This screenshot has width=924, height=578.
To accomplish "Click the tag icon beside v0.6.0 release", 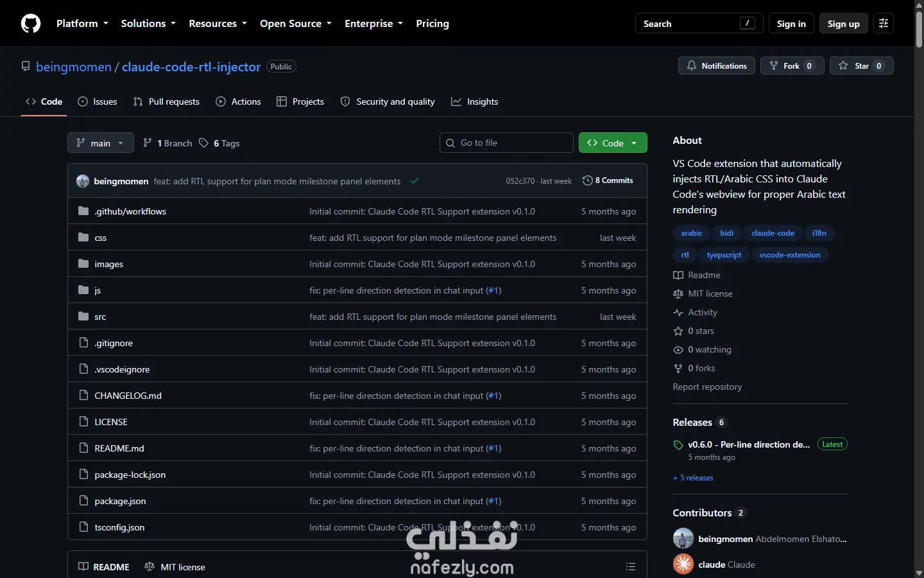I will click(678, 445).
